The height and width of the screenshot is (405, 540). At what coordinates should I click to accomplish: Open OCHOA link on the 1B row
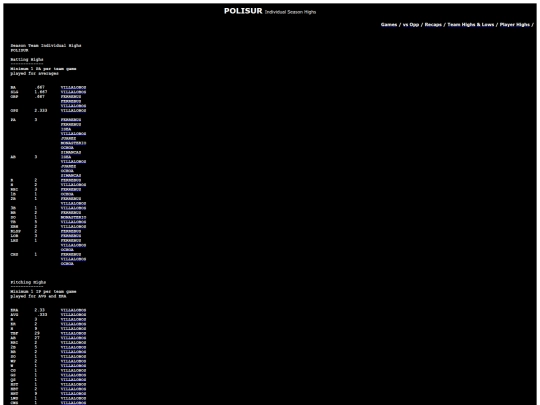[x=67, y=194]
